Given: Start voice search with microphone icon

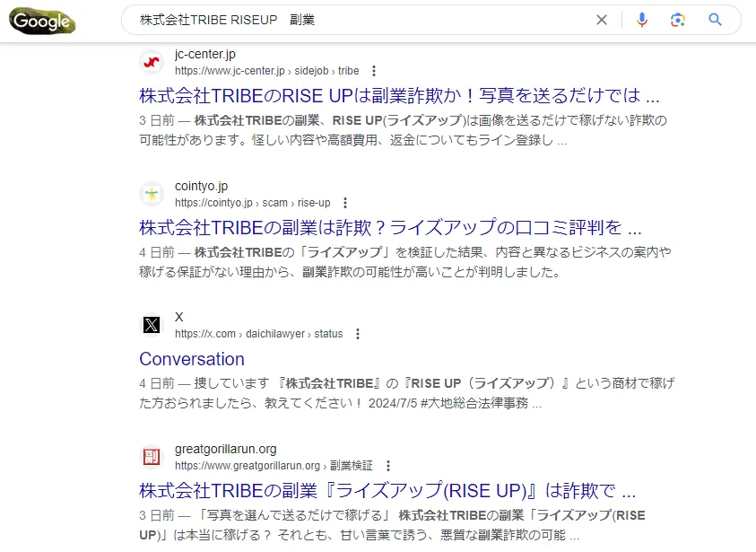Looking at the screenshot, I should click(x=642, y=20).
